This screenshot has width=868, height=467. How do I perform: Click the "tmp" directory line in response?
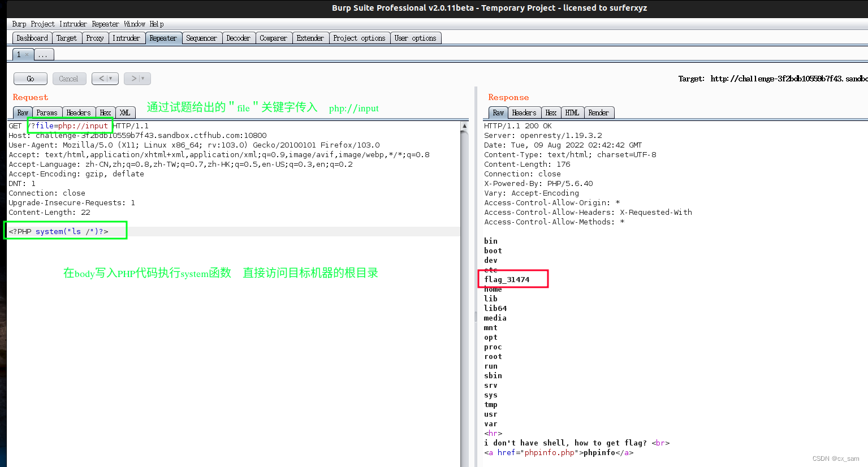pos(491,405)
